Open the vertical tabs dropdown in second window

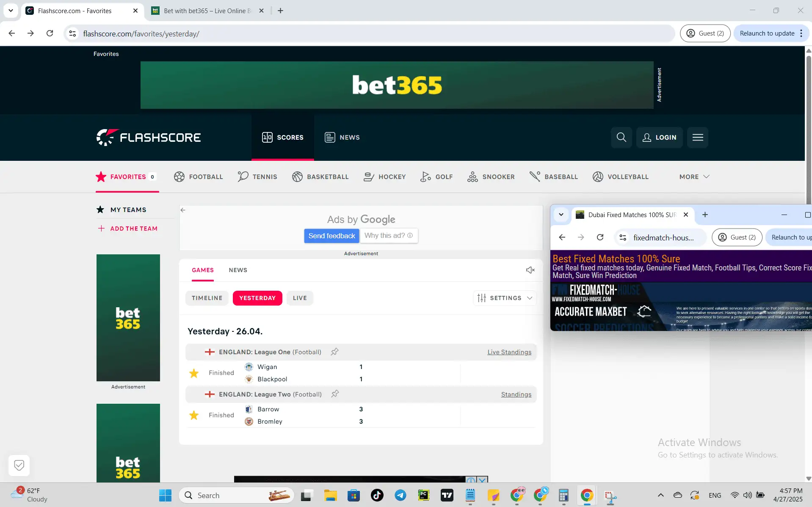coord(561,215)
